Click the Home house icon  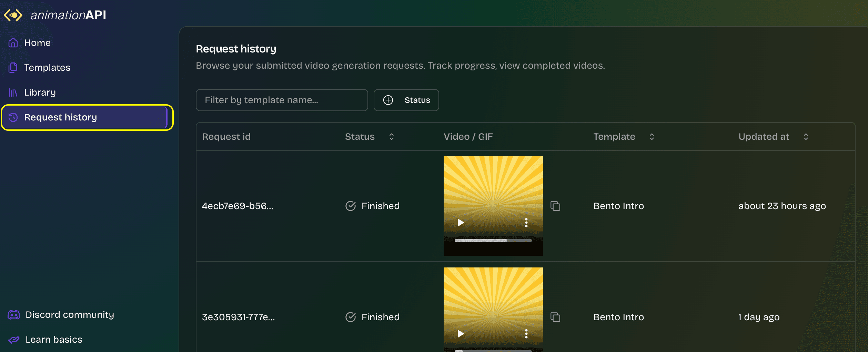pyautogui.click(x=13, y=43)
